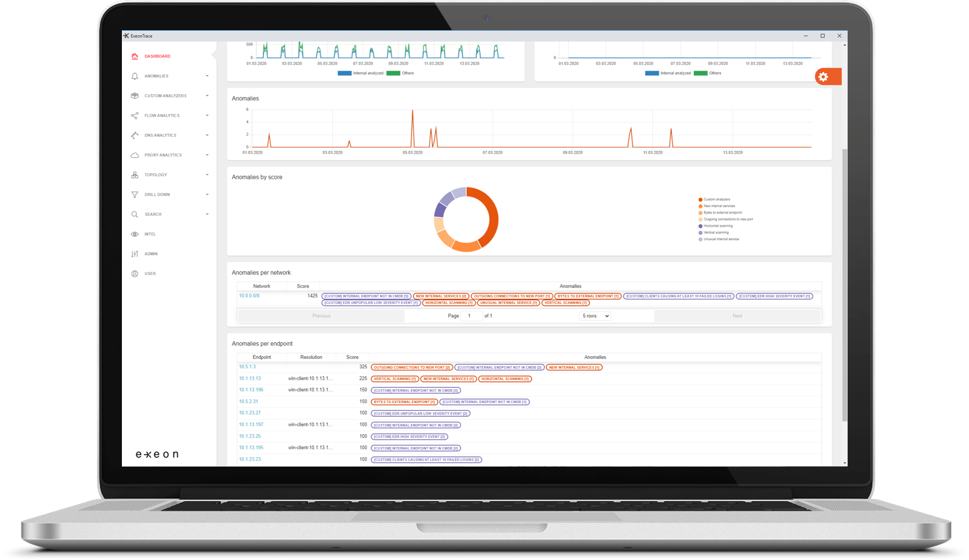969x560 pixels.
Task: Open the Dashboard home icon
Action: pyautogui.click(x=135, y=56)
